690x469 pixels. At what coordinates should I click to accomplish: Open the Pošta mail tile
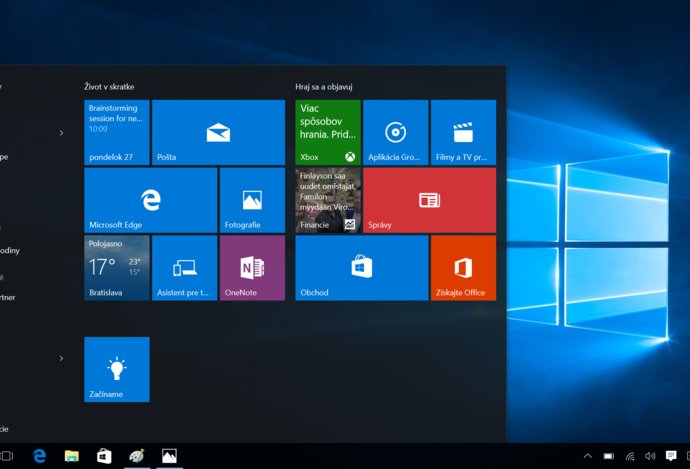[218, 132]
